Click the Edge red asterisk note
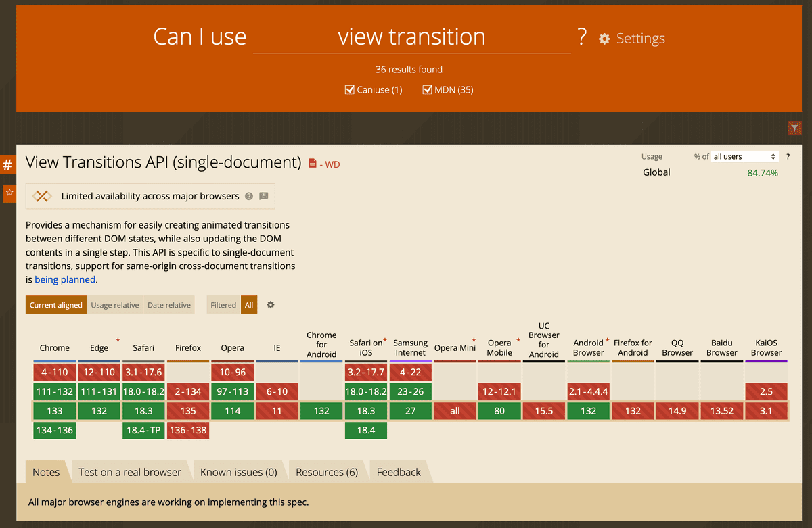 (118, 340)
